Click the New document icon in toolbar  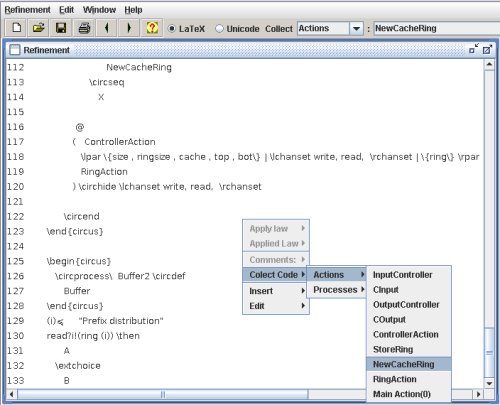tap(16, 28)
